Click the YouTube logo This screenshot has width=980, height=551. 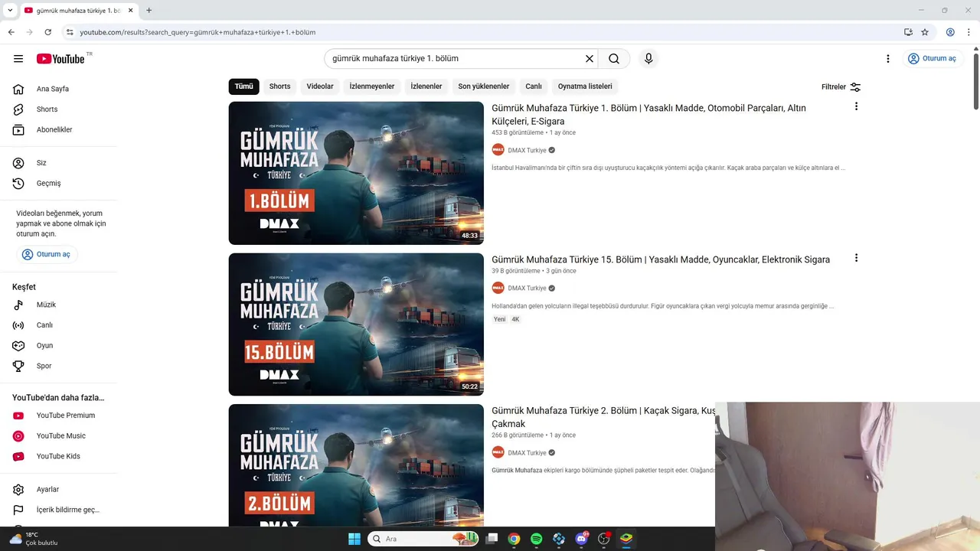point(60,59)
